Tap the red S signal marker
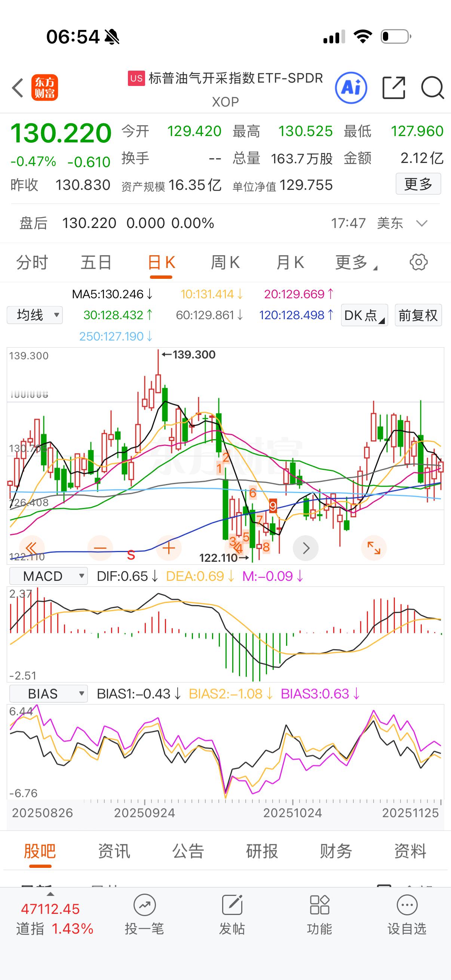Viewport: 451px width, 980px height. click(x=131, y=555)
